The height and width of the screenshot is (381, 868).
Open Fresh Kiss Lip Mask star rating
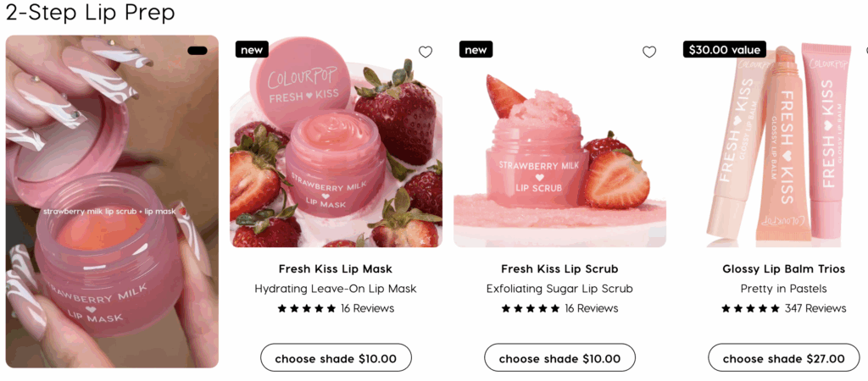307,308
